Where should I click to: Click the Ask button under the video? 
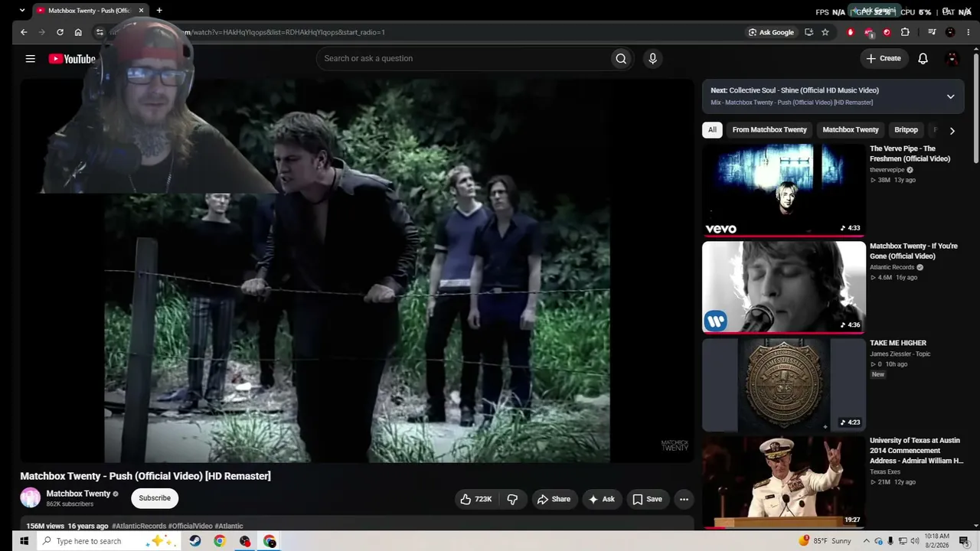(x=602, y=499)
